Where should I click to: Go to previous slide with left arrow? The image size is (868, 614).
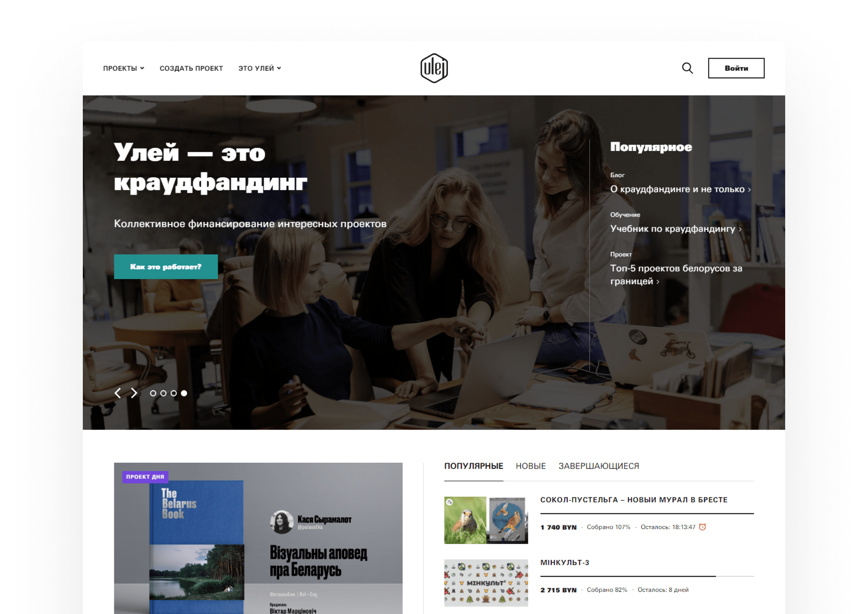[117, 393]
